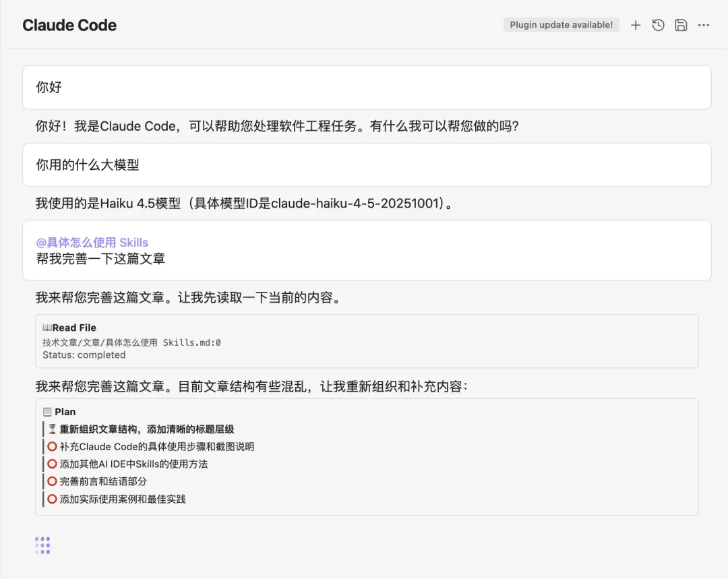Screen dimensions: 728x579
Task: Click circle beside 完善前言和结语部分
Action: point(52,481)
